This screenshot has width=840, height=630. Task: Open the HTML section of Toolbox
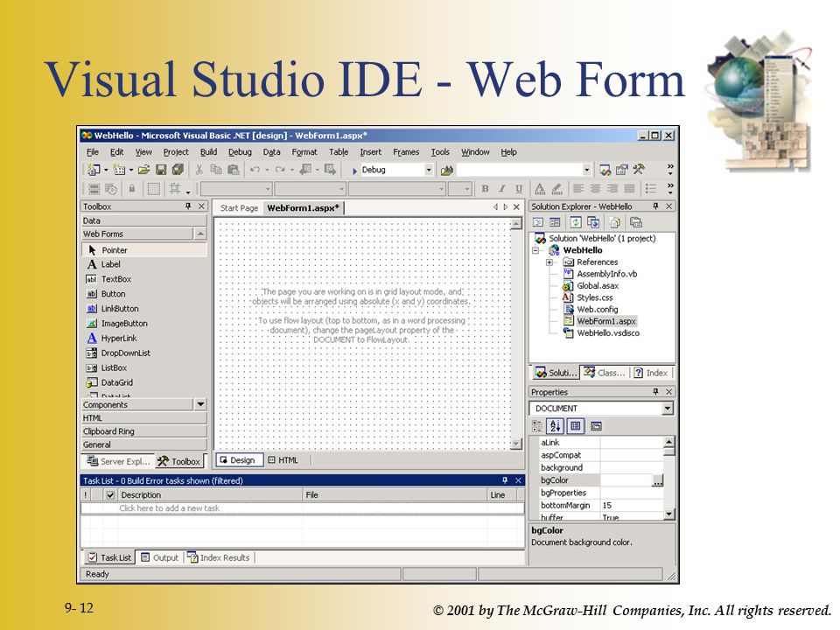pos(144,418)
